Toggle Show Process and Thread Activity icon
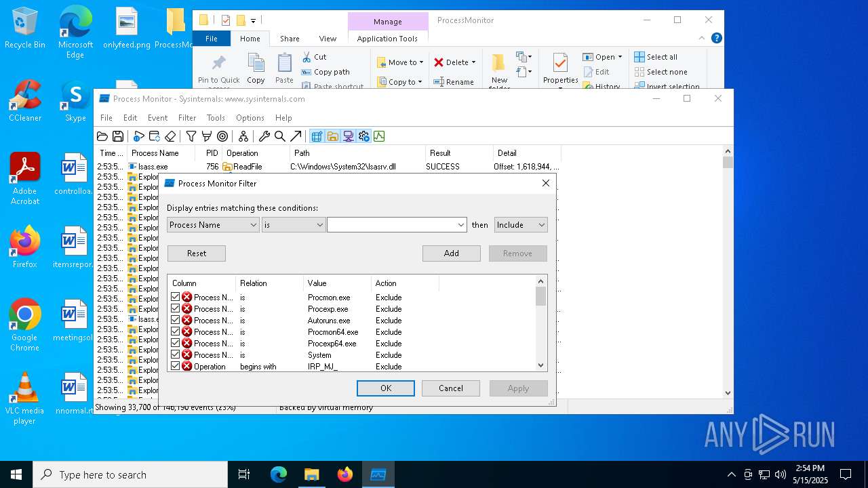 [363, 136]
